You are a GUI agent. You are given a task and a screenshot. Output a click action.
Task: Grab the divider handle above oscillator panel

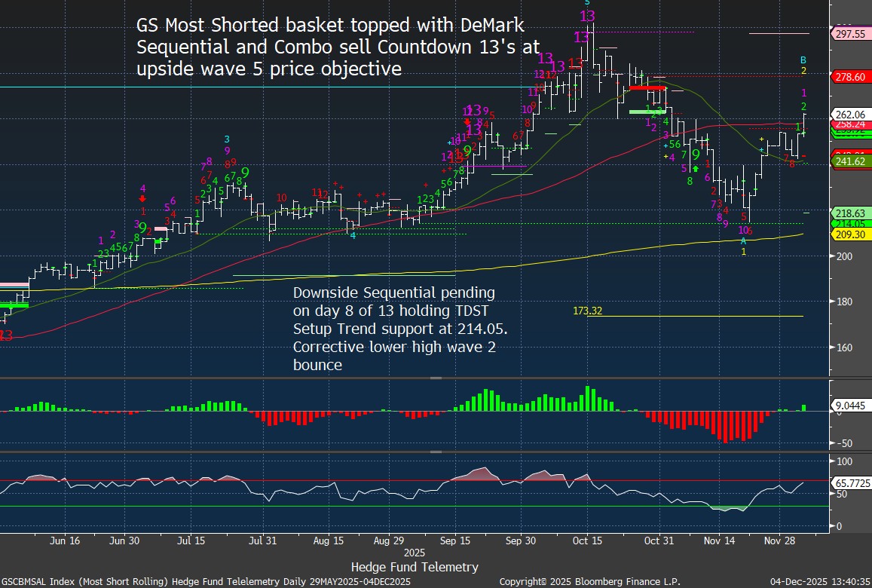(436, 452)
